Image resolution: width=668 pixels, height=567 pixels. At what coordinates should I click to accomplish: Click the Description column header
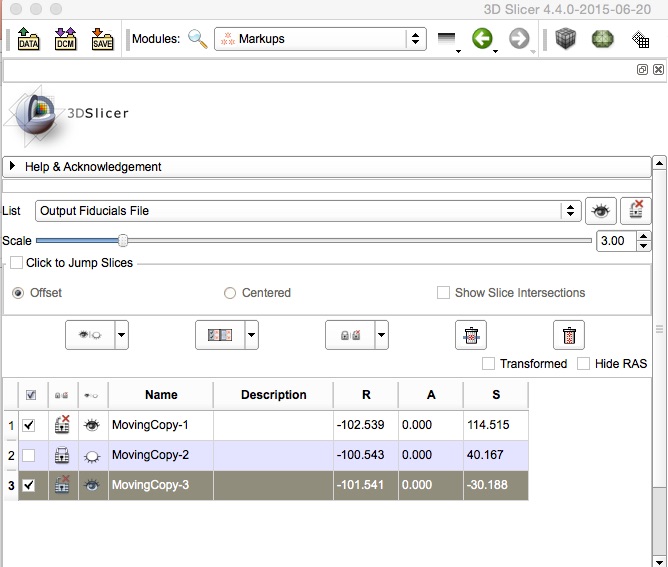[x=273, y=395]
